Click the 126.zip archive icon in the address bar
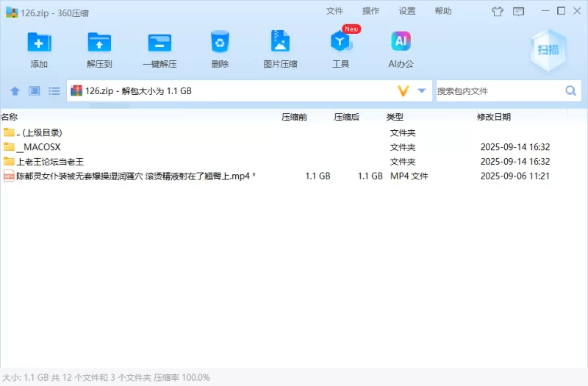 76,90
